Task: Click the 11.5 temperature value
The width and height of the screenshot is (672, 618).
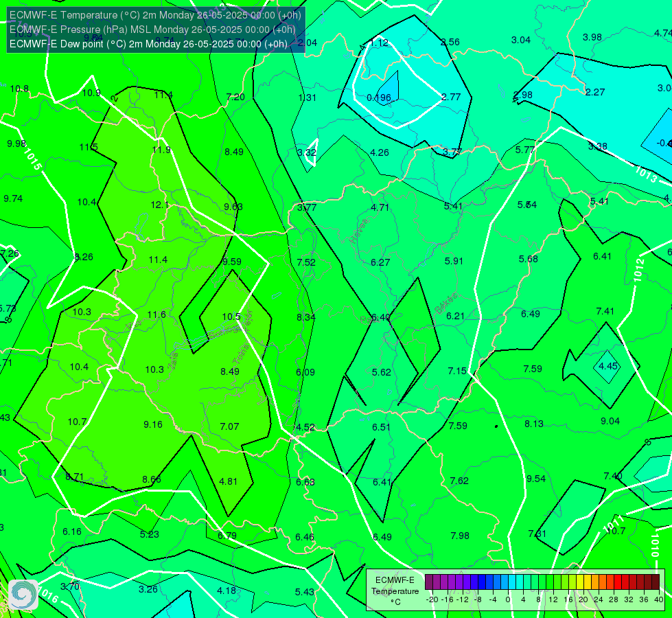Action: 89,148
